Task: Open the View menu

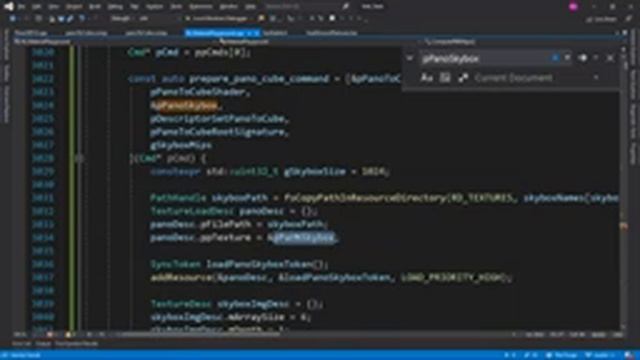Action: point(53,7)
